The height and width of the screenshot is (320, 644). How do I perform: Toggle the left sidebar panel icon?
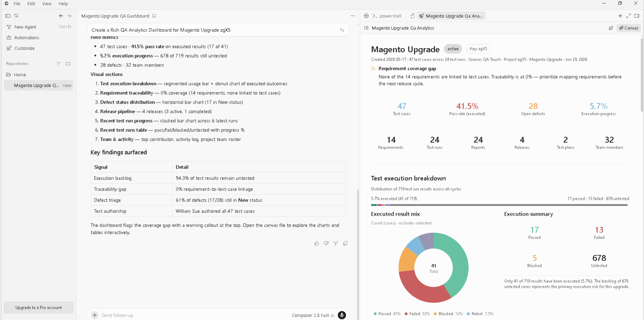(8, 16)
